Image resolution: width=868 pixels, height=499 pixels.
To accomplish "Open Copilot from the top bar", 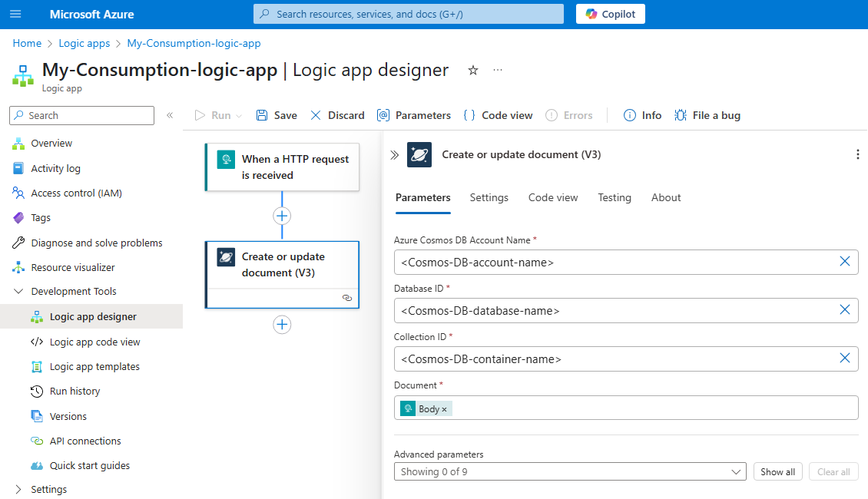I will point(611,14).
